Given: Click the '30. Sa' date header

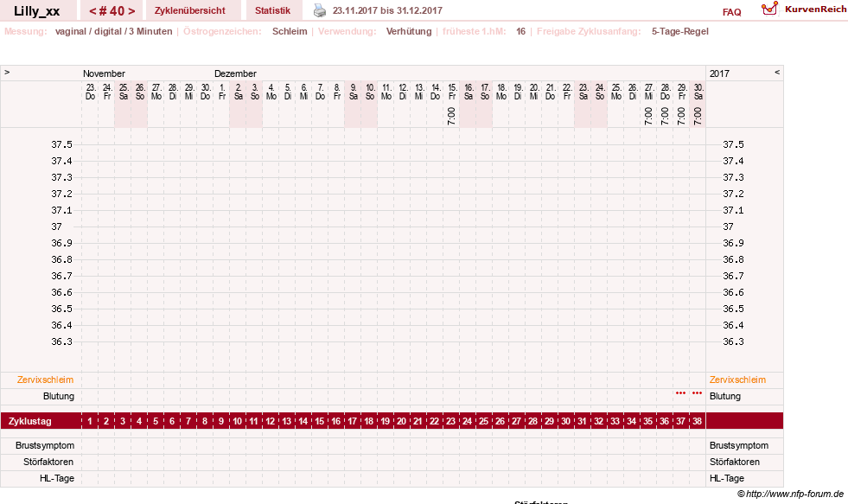Looking at the screenshot, I should [698, 92].
